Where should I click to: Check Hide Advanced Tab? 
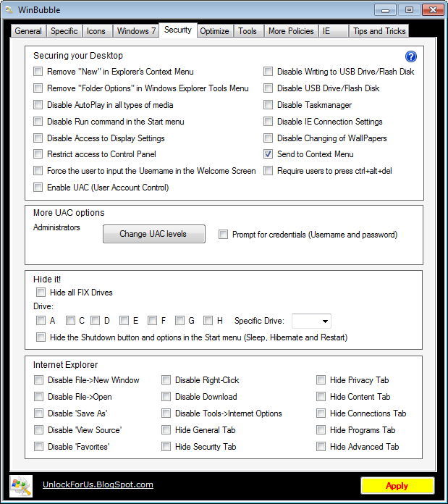pos(321,447)
